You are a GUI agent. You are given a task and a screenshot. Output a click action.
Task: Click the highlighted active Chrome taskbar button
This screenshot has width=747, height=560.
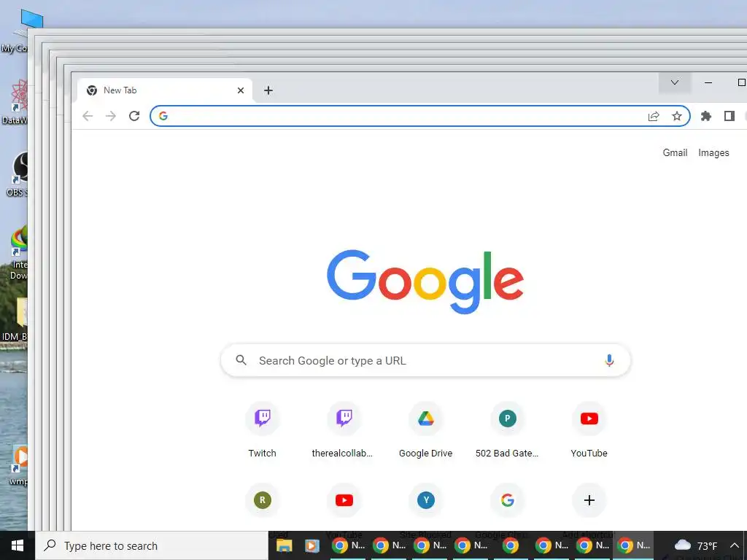[x=634, y=545]
